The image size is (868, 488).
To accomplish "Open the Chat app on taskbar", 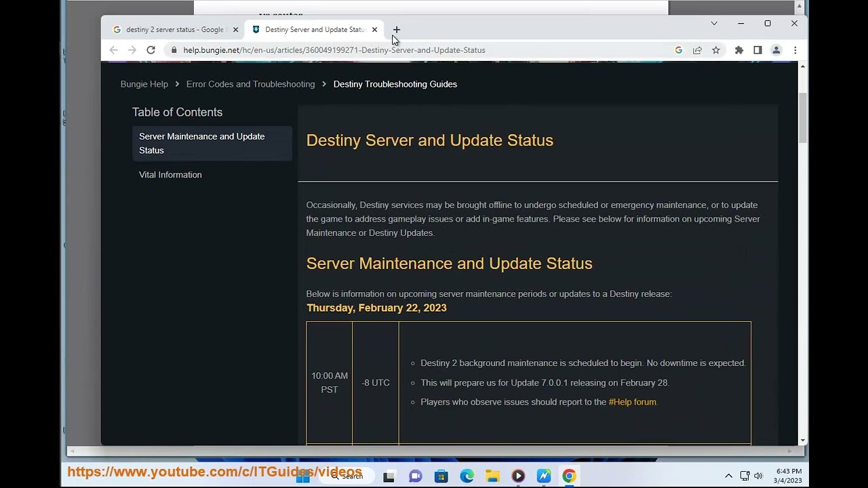I will tap(415, 476).
